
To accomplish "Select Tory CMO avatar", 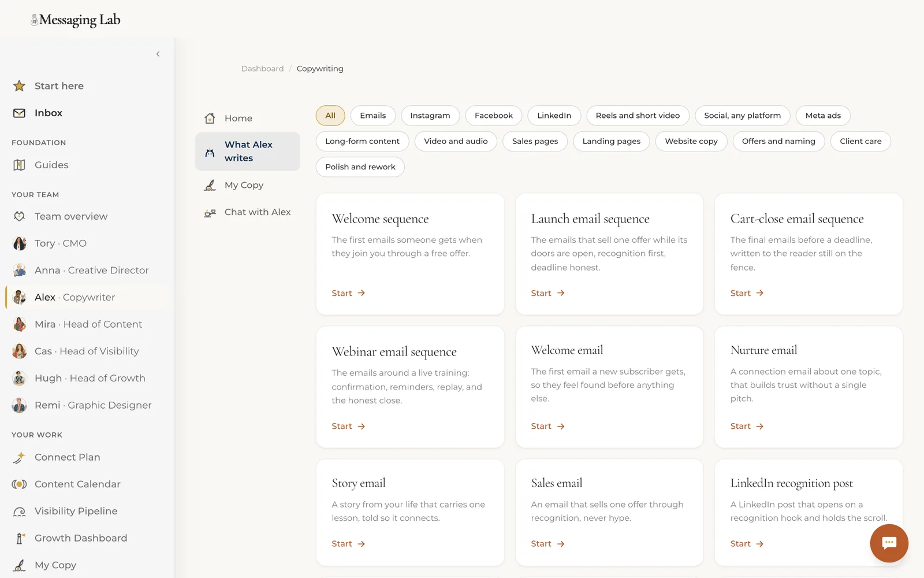I will [x=19, y=243].
